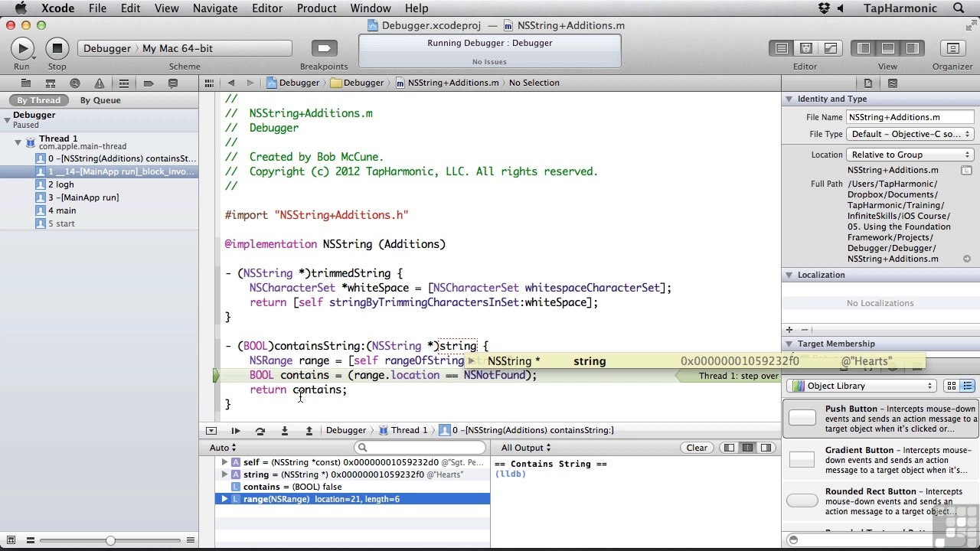
Task: Go forward in the jump bar
Action: pos(250,83)
